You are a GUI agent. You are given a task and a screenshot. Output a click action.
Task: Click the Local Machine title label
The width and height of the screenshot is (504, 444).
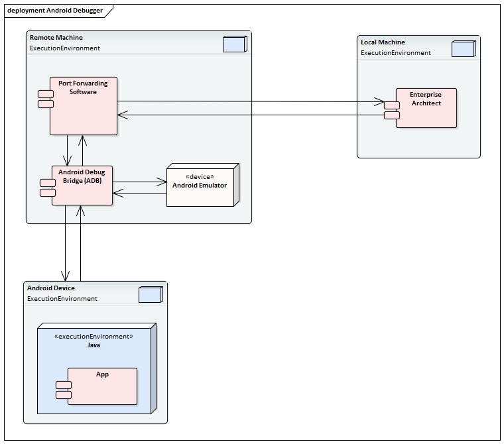[383, 42]
